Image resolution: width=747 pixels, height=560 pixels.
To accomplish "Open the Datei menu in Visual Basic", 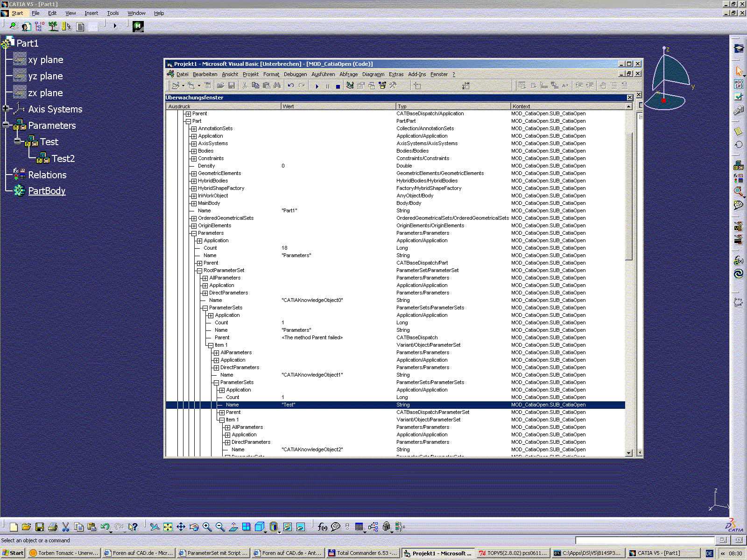I will [182, 74].
